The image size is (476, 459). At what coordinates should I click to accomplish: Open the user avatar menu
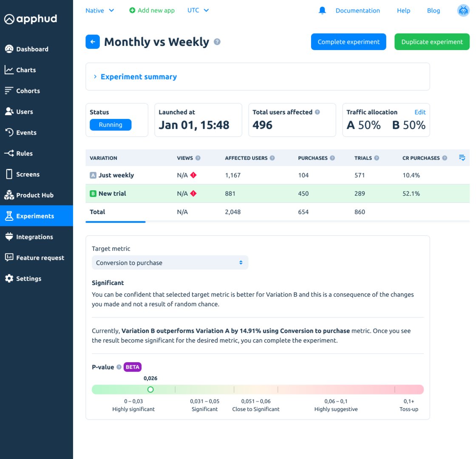click(463, 10)
